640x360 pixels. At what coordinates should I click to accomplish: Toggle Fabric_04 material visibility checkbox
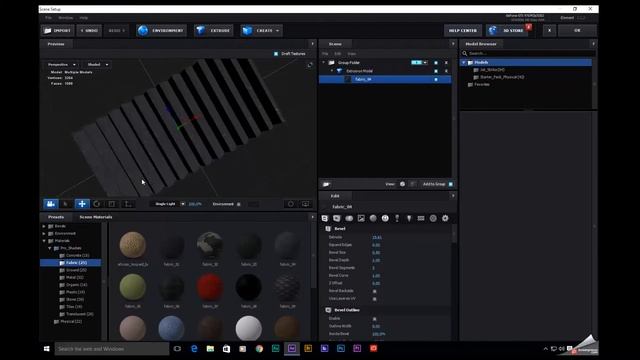coord(436,80)
